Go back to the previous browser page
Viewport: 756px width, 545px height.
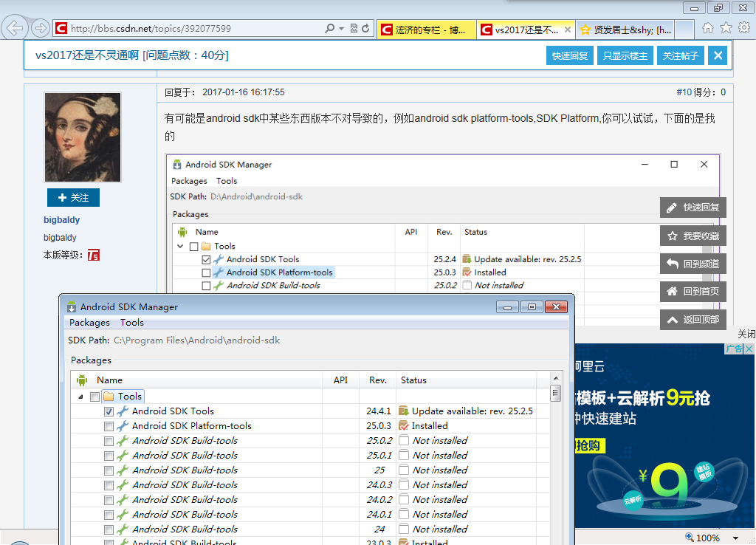click(15, 28)
